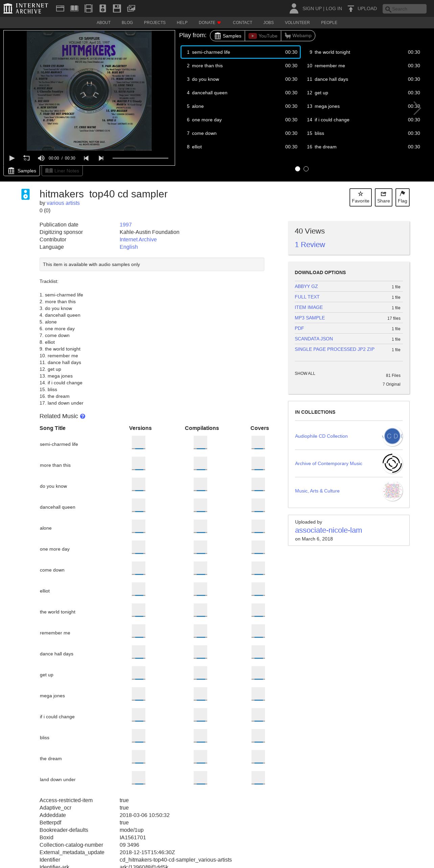The image size is (434, 868).
Task: Open the 1 Review link
Action: click(310, 245)
